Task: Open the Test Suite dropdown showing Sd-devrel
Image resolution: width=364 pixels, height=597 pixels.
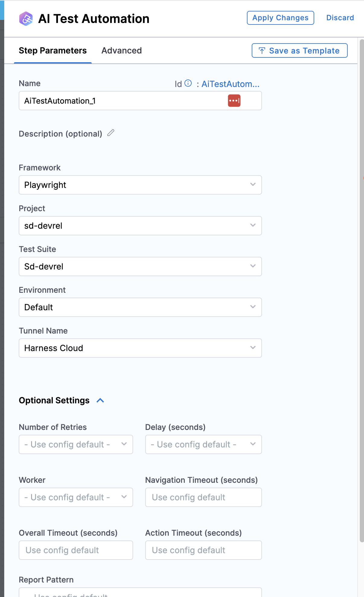Action: pyautogui.click(x=140, y=266)
